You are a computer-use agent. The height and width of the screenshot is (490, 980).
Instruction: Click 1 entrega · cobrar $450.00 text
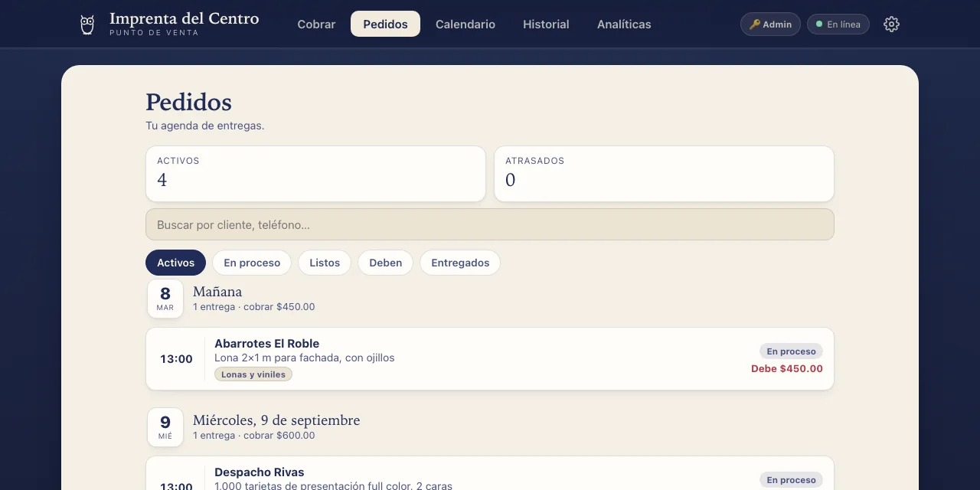[254, 307]
